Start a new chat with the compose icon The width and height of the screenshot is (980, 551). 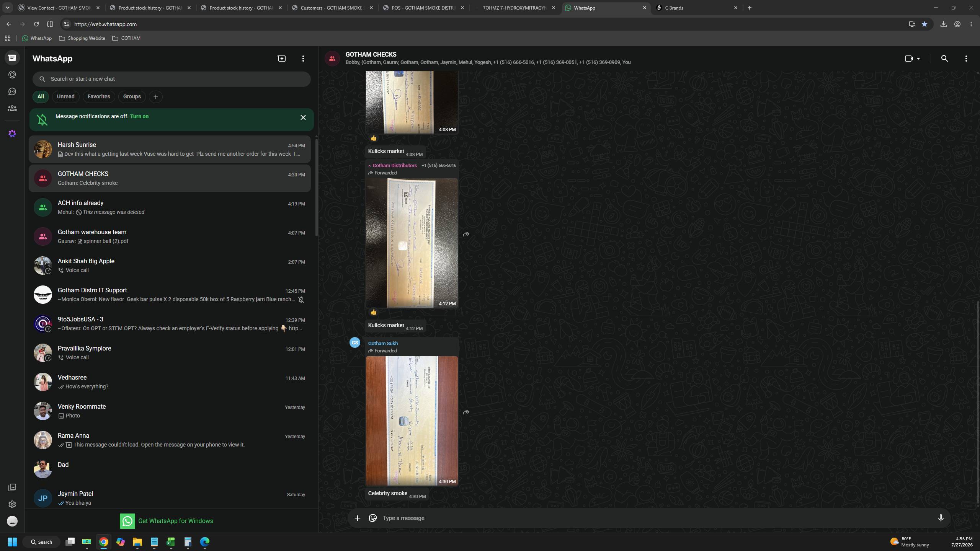coord(282,59)
